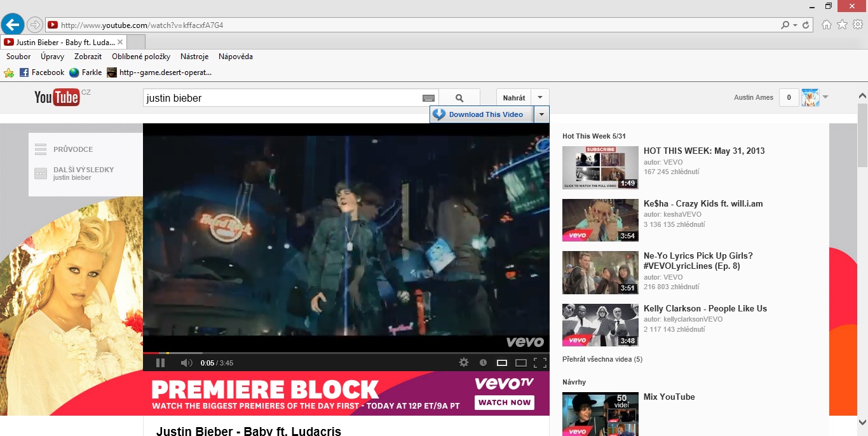Open the Download This Video dropdown arrow

(x=541, y=114)
